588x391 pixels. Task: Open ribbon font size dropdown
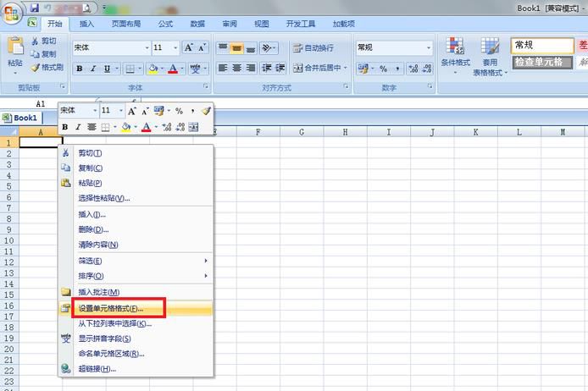coord(175,48)
